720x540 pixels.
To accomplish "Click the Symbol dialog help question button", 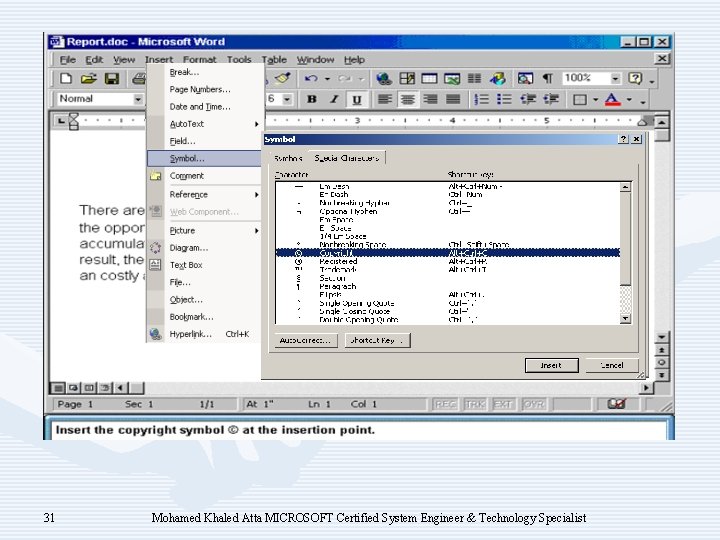I will coord(623,139).
